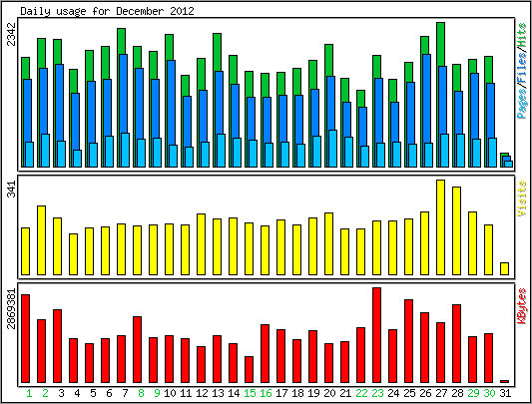Screen dimensions: 532x404
Task: Click the green hits bar for day 27
Action: 441,44
